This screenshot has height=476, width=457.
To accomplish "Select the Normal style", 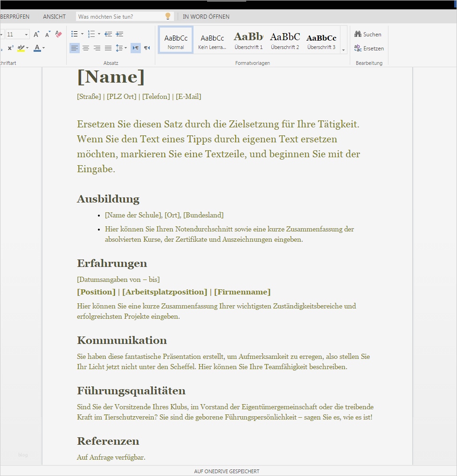I will 176,40.
